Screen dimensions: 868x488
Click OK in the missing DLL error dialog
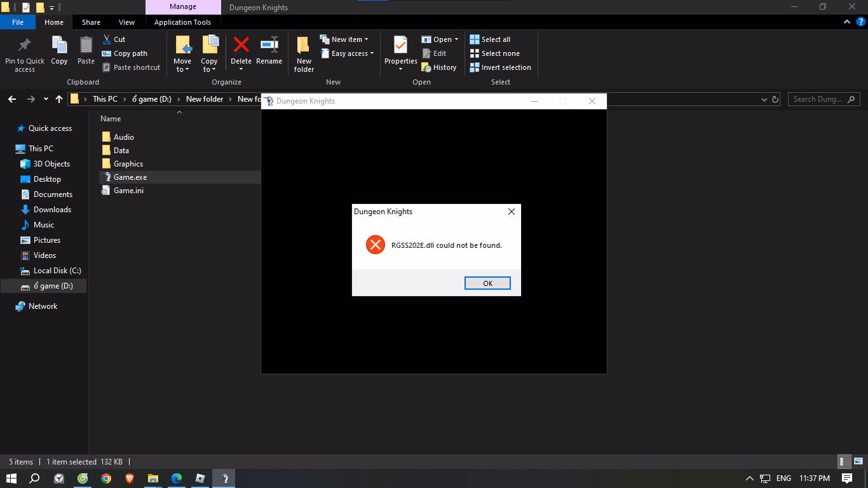[487, 283]
